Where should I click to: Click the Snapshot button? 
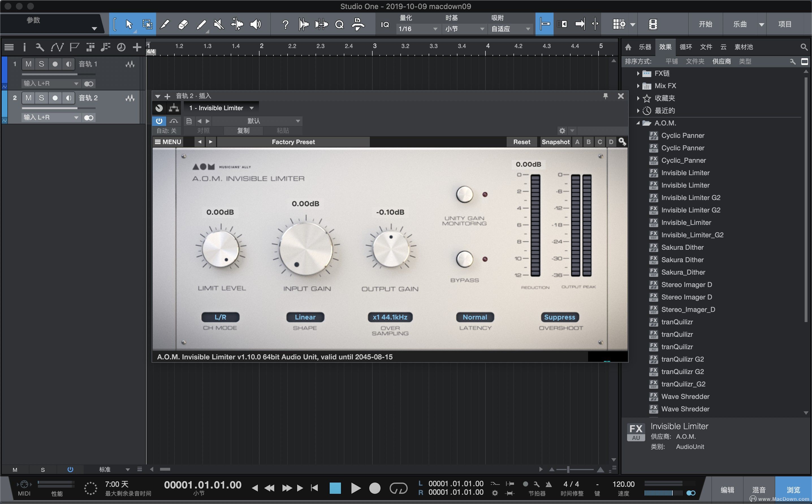coord(556,142)
